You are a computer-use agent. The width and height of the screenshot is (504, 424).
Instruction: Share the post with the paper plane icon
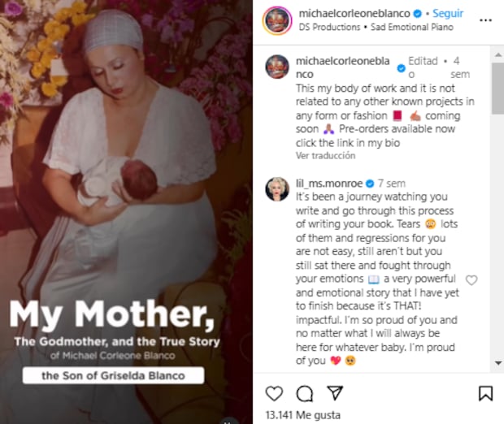(x=334, y=393)
